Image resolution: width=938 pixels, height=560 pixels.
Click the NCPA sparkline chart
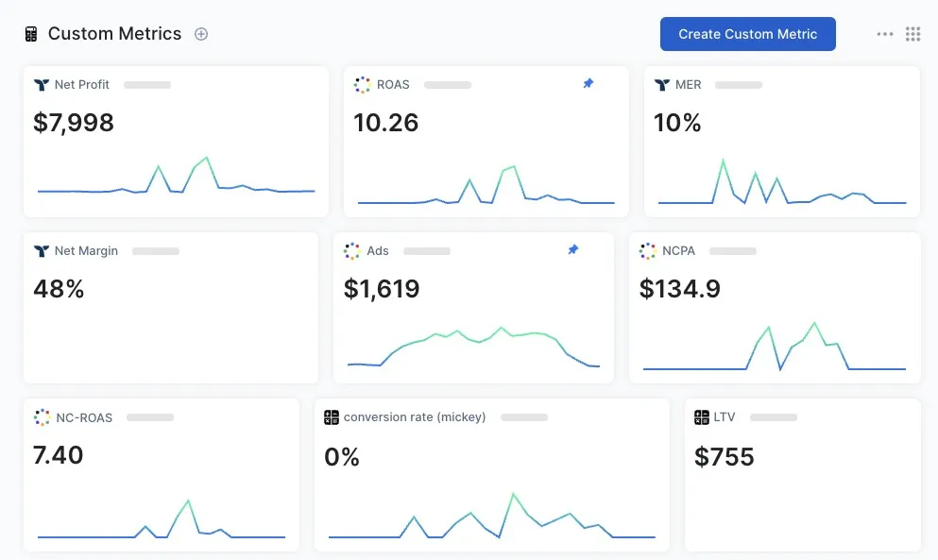tap(774, 347)
